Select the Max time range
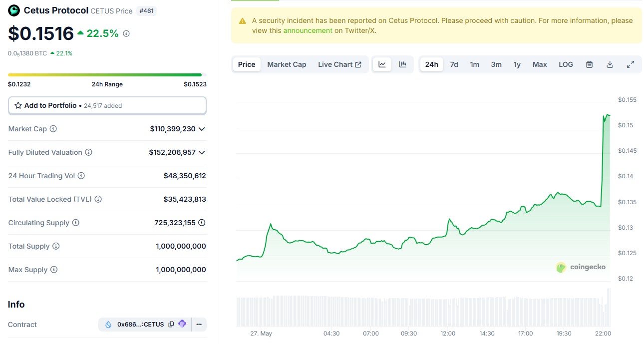 coord(540,64)
